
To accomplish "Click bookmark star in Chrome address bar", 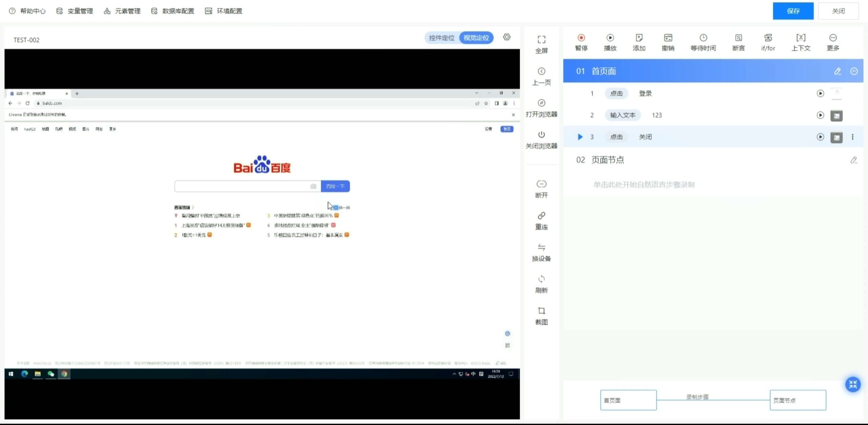I will 486,103.
